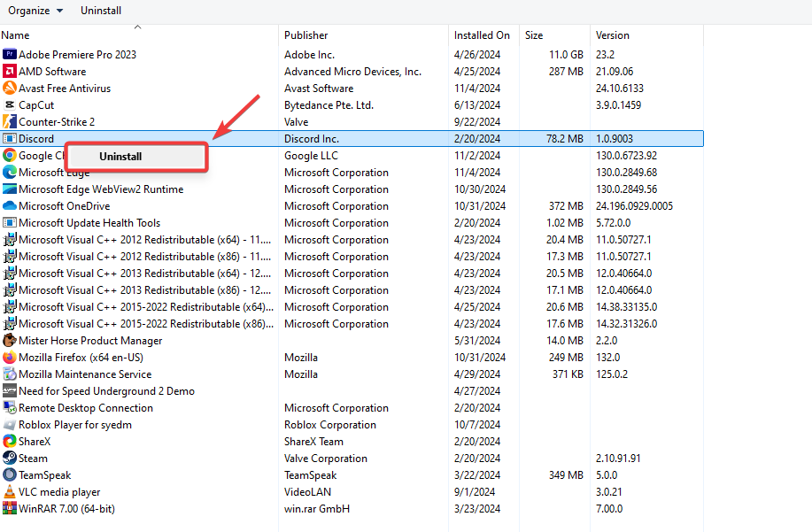The width and height of the screenshot is (812, 532).
Task: Click the VLC media player cone icon
Action: click(10, 492)
